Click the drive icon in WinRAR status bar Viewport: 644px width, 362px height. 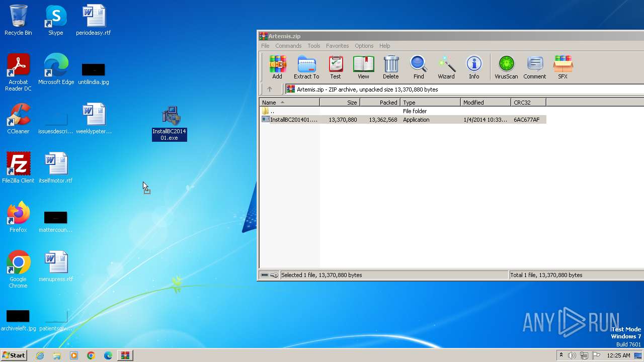coord(265,275)
